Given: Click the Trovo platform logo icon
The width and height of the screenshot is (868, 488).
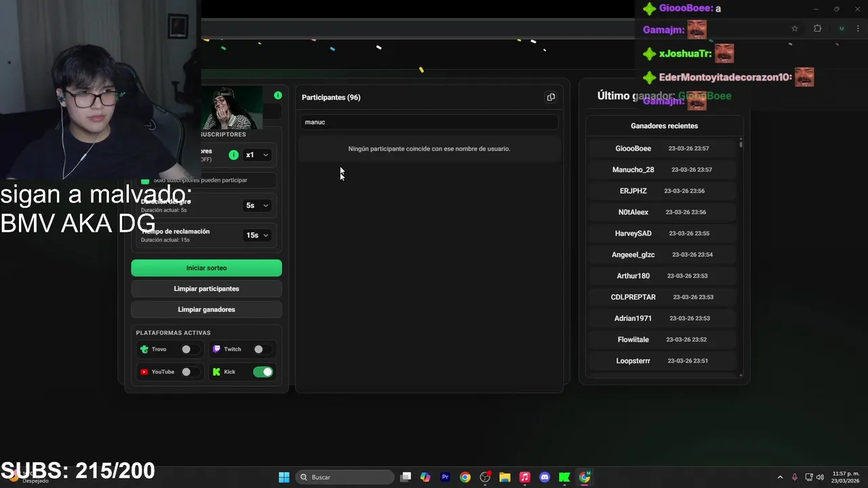Looking at the screenshot, I should click(x=144, y=349).
